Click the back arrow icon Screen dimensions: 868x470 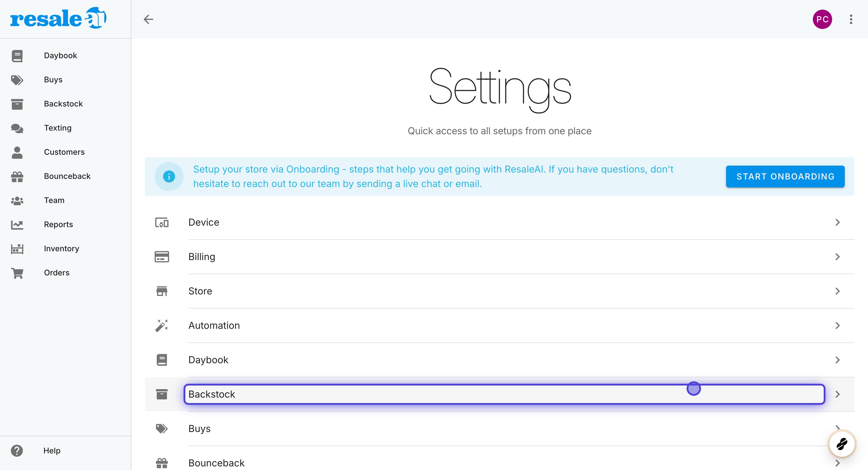(148, 19)
